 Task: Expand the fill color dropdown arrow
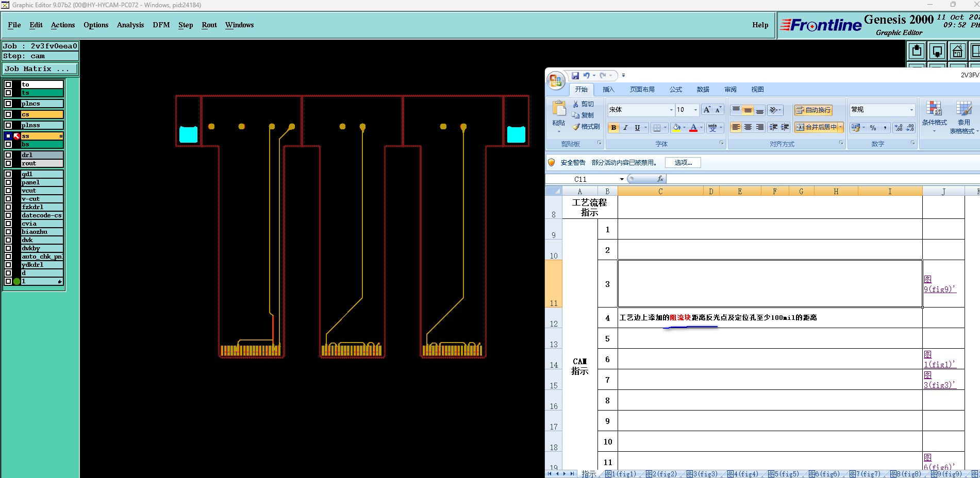click(x=684, y=128)
